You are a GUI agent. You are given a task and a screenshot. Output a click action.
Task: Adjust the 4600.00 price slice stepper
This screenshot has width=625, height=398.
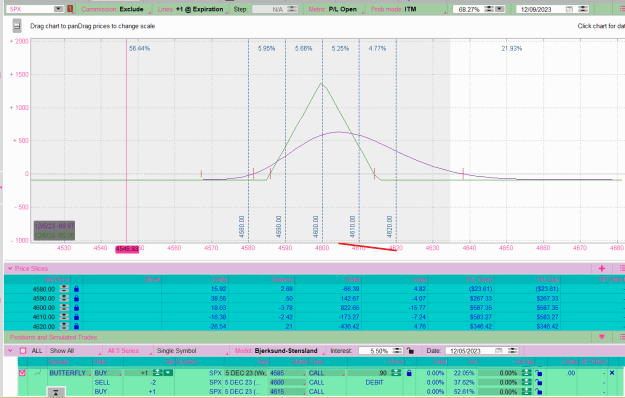[x=64, y=308]
